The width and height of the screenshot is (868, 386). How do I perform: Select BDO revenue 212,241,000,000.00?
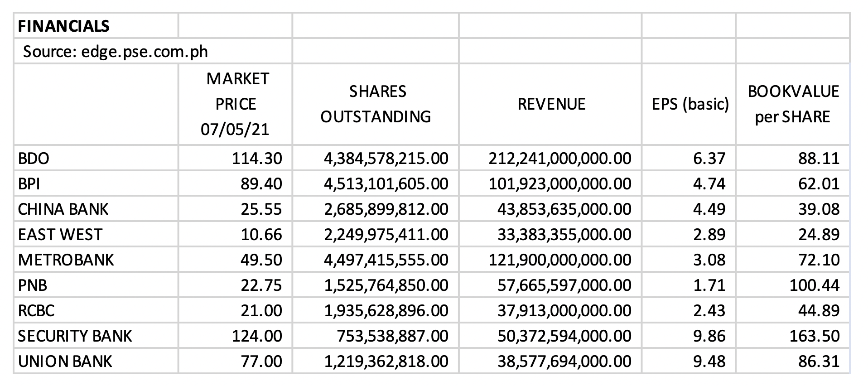tap(550, 158)
